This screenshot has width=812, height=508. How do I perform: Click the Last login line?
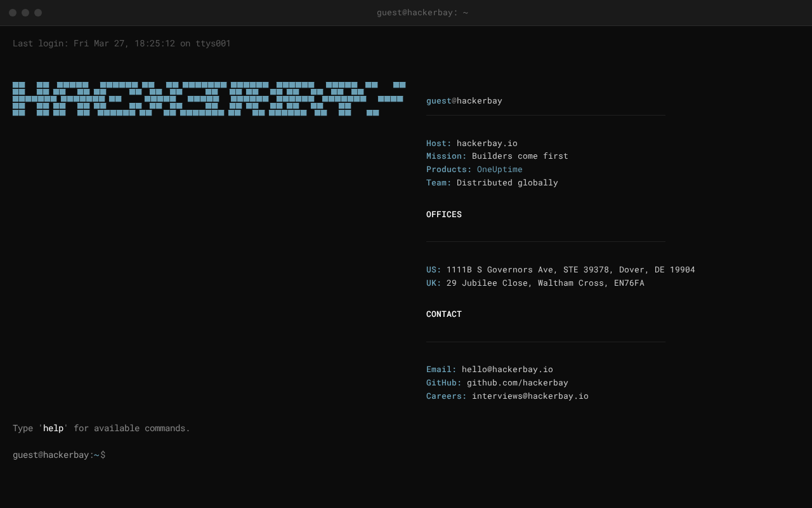click(x=122, y=43)
